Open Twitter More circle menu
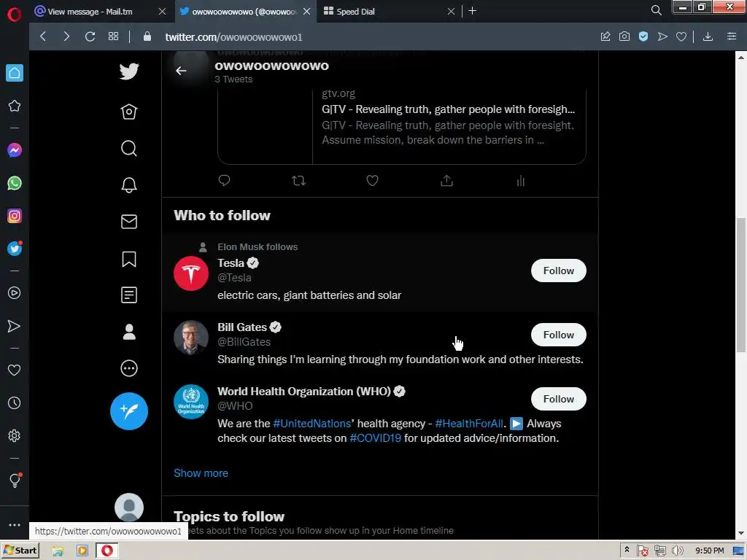The height and width of the screenshot is (560, 747). coord(129,368)
